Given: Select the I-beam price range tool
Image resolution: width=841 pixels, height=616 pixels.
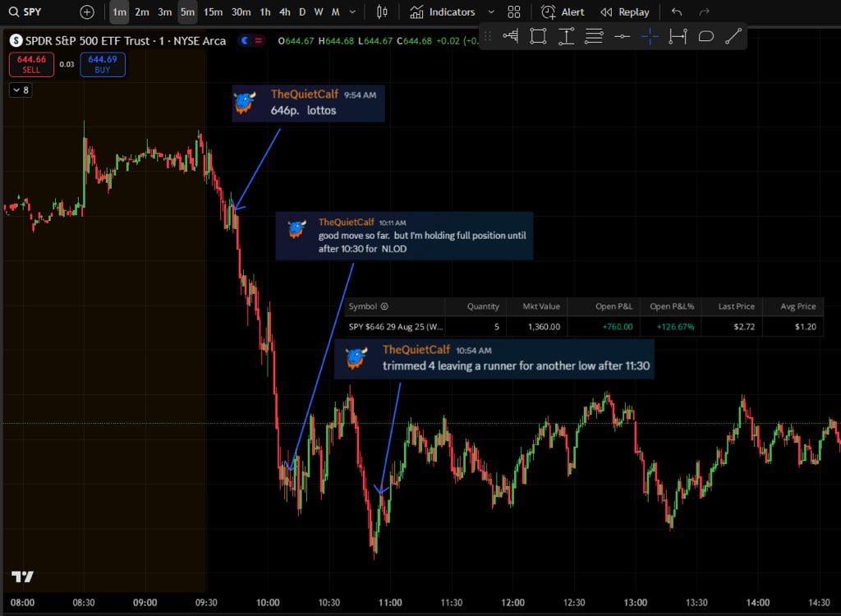Looking at the screenshot, I should click(567, 36).
